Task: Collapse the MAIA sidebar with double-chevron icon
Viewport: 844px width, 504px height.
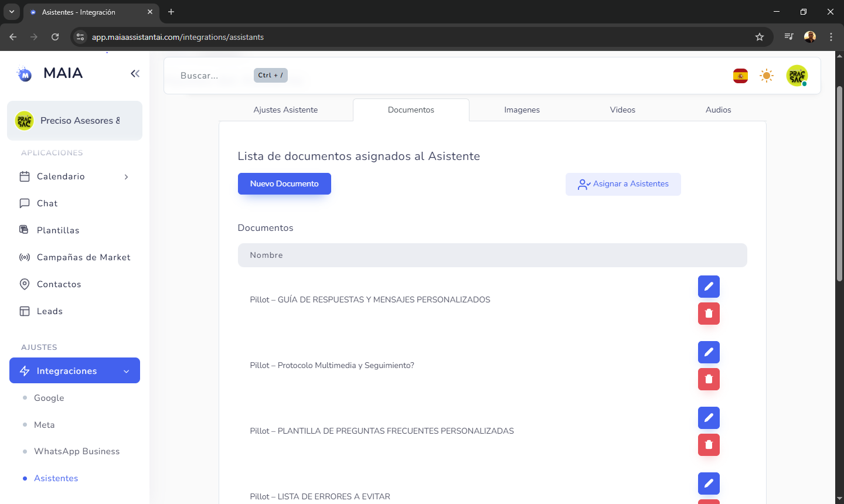Action: (135, 73)
